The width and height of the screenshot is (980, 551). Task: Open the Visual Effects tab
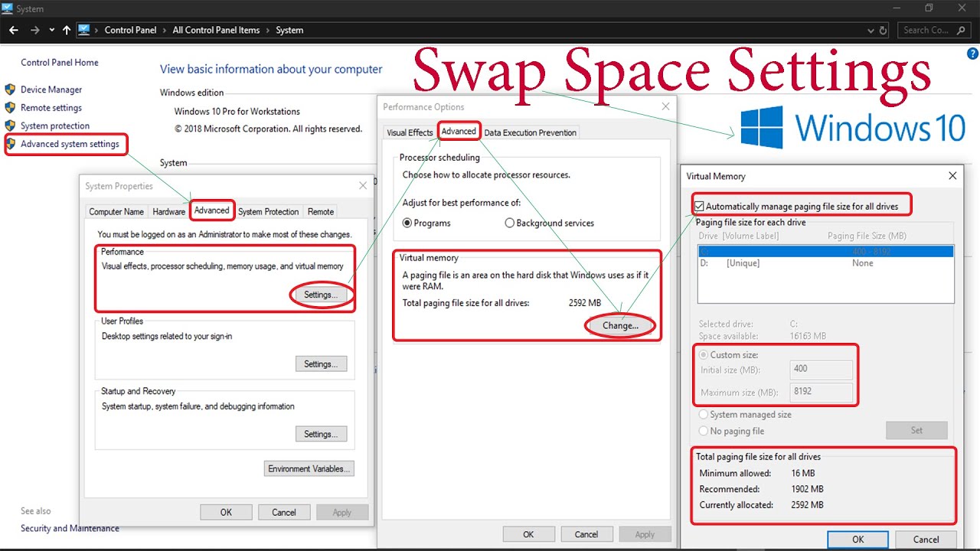[410, 132]
